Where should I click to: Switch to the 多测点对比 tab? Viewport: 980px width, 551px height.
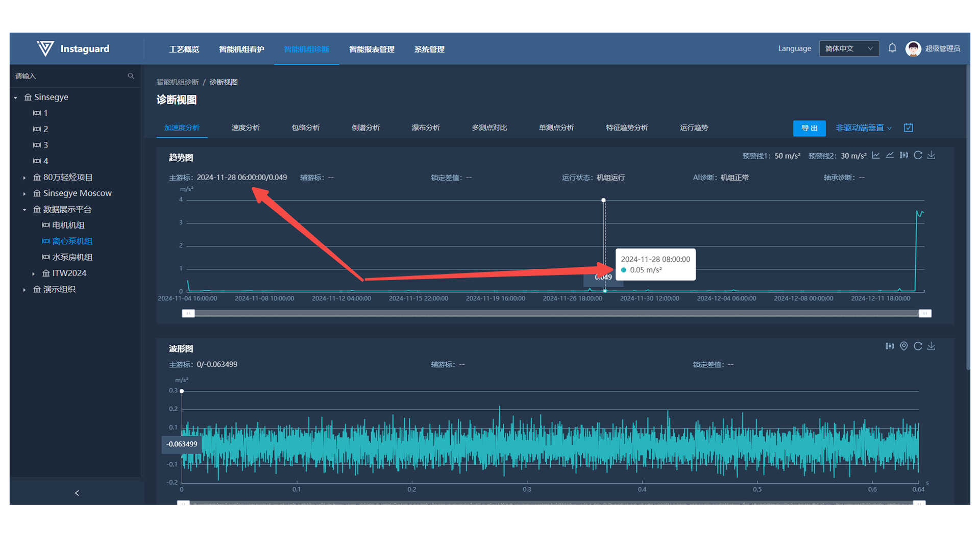point(489,128)
